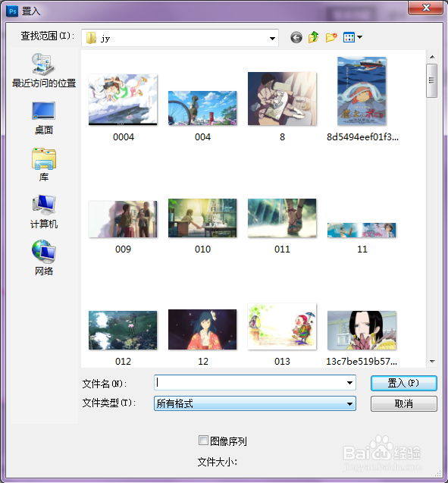
Task: Expand the view menu dropdown arrow
Action: (359, 37)
